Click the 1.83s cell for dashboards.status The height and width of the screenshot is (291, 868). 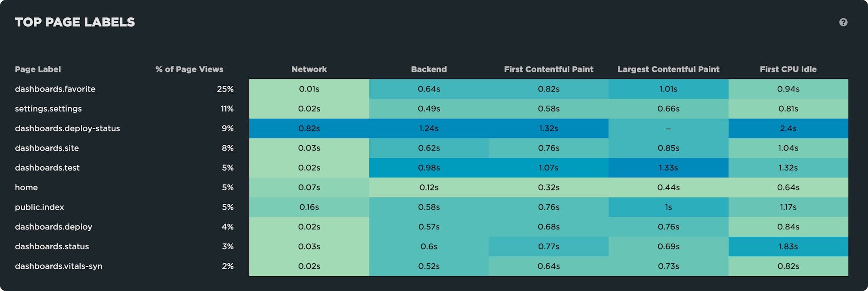point(788,246)
